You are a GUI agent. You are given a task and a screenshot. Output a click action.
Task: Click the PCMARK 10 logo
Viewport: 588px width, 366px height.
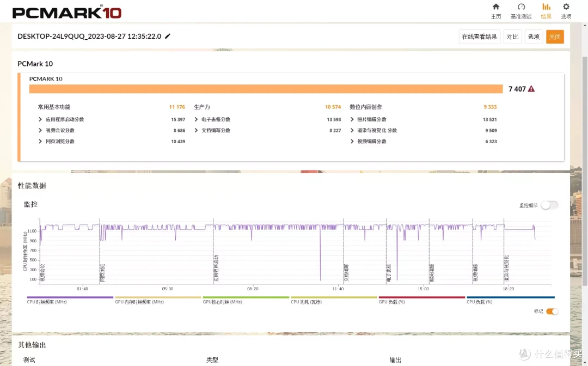[x=67, y=13]
